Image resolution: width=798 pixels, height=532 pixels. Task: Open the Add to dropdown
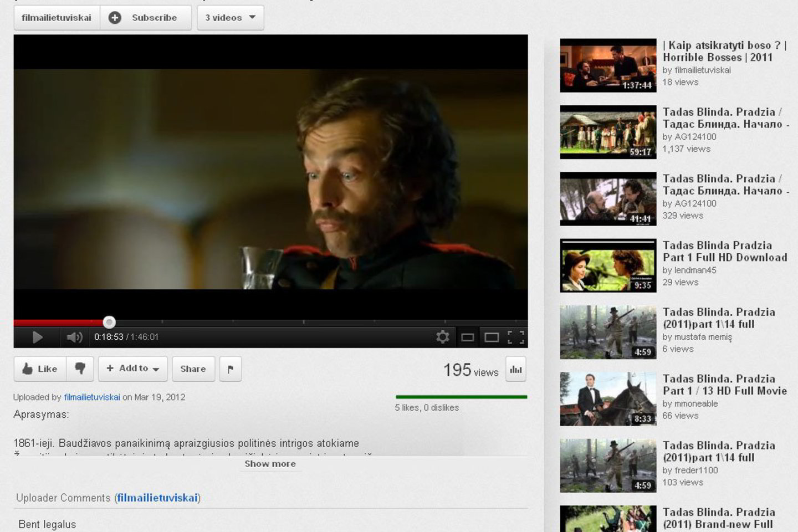133,369
